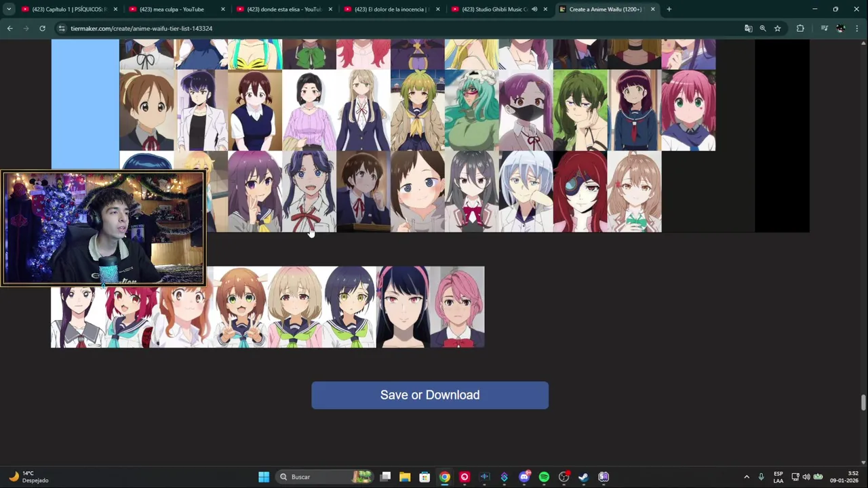Open Task View on the taskbar
The image size is (868, 488).
pos(385,477)
